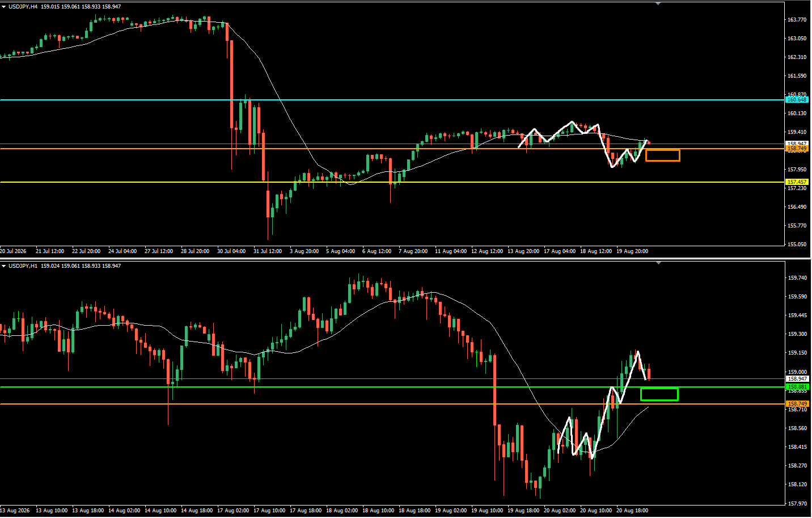Select the green horizontal line on H1 chart
The image size is (812, 518).
(x=392, y=387)
